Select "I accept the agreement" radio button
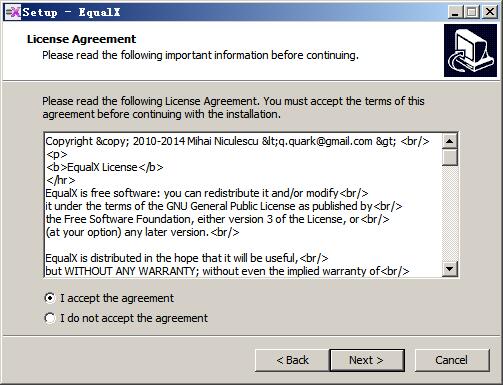Viewport: 503px width, 385px height. [x=50, y=298]
